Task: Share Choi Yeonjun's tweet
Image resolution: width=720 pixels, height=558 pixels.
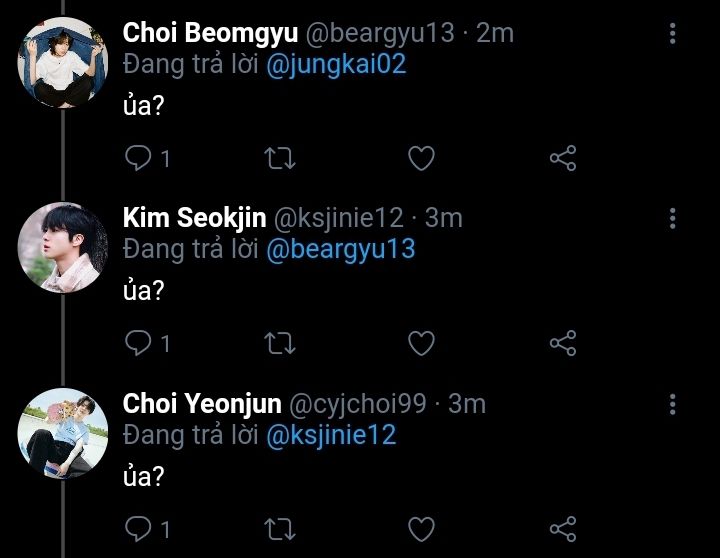Action: [563, 528]
